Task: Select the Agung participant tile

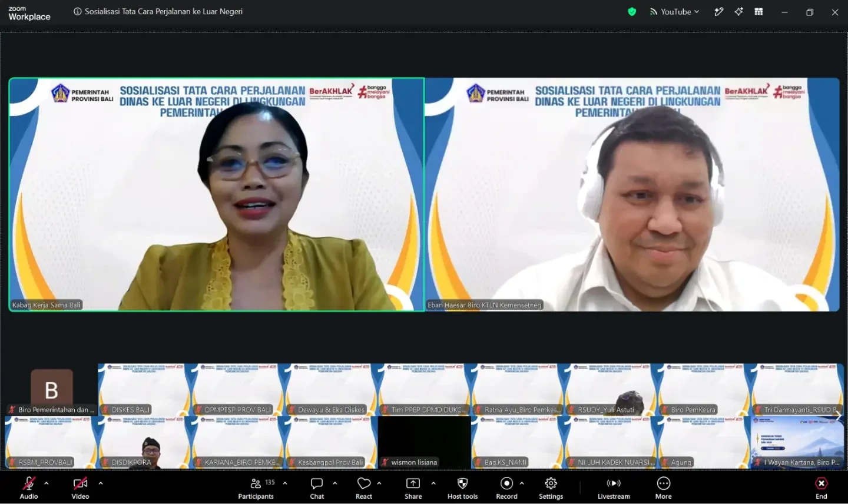Action: pyautogui.click(x=704, y=443)
